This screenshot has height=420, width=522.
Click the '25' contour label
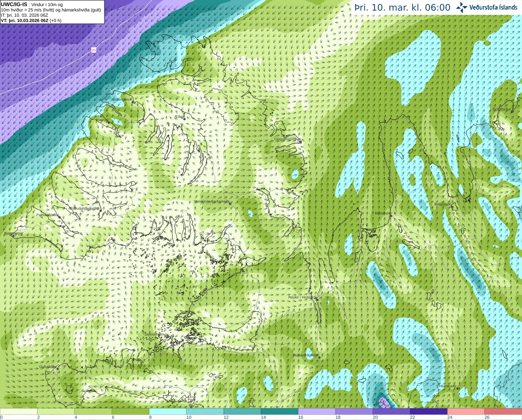[94, 50]
